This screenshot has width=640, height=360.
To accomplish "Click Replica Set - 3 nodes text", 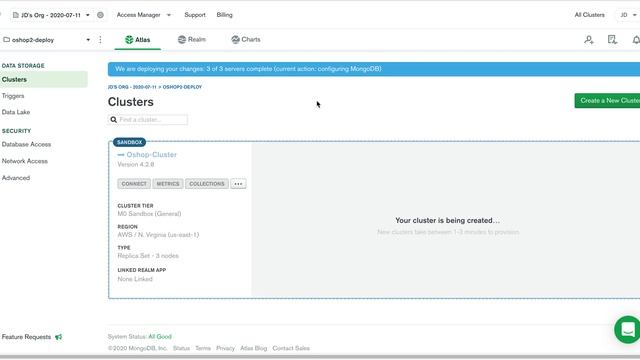I will tap(148, 256).
